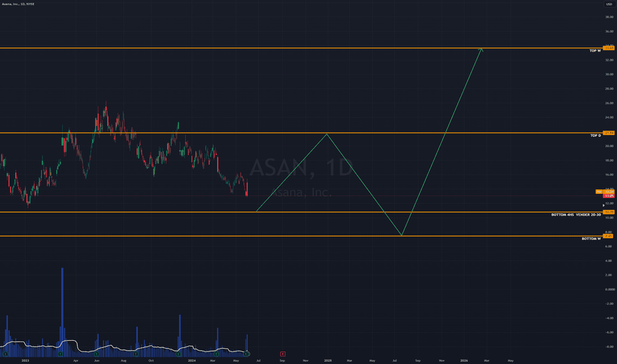Click the 2025 label on the time axis
Screen dimensions: 617x364
click(x=328, y=361)
